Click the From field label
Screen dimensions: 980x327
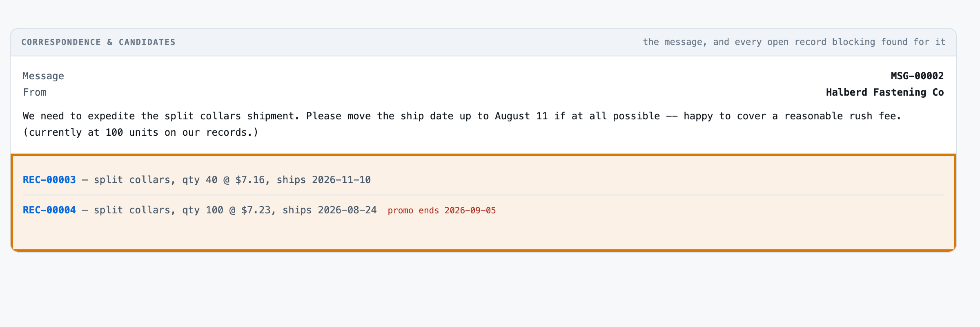click(x=35, y=92)
